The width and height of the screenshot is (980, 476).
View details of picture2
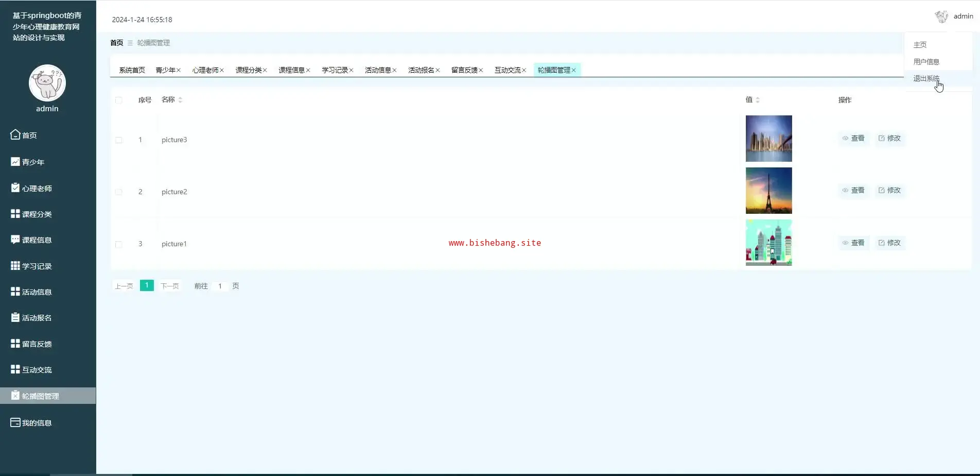(x=853, y=190)
